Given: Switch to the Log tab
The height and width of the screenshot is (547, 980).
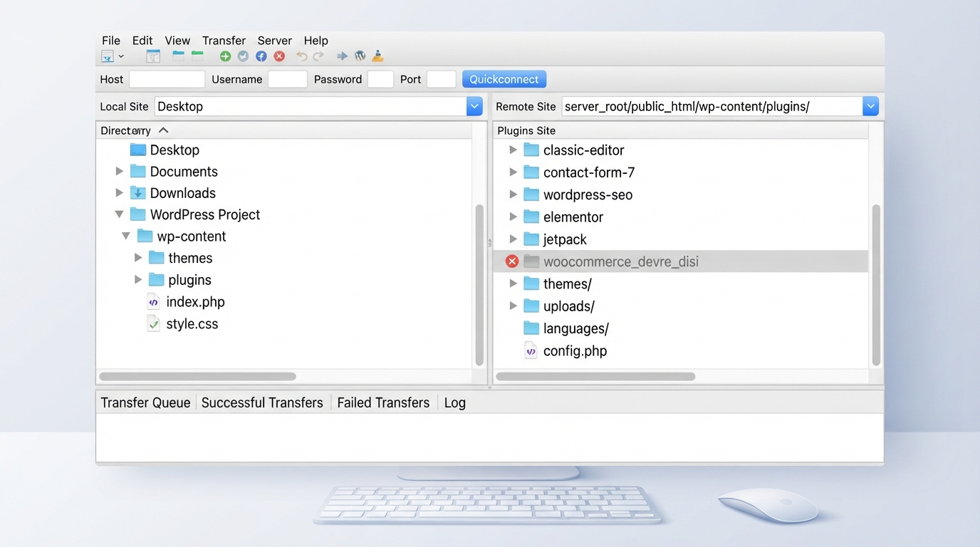Looking at the screenshot, I should [x=454, y=402].
